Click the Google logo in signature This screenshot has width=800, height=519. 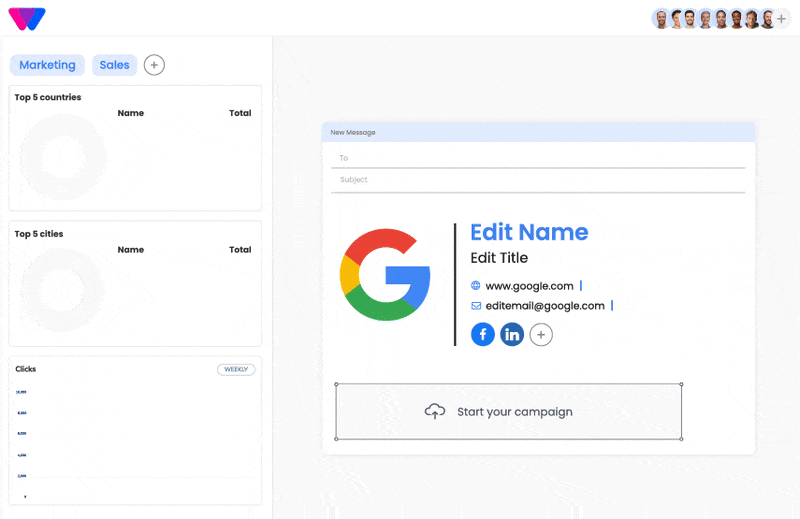pyautogui.click(x=385, y=274)
